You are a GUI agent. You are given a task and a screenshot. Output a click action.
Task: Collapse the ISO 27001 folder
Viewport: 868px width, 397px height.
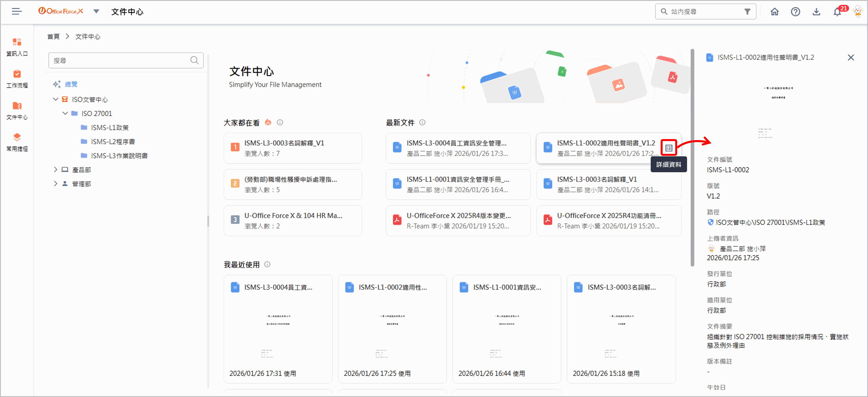(x=65, y=114)
